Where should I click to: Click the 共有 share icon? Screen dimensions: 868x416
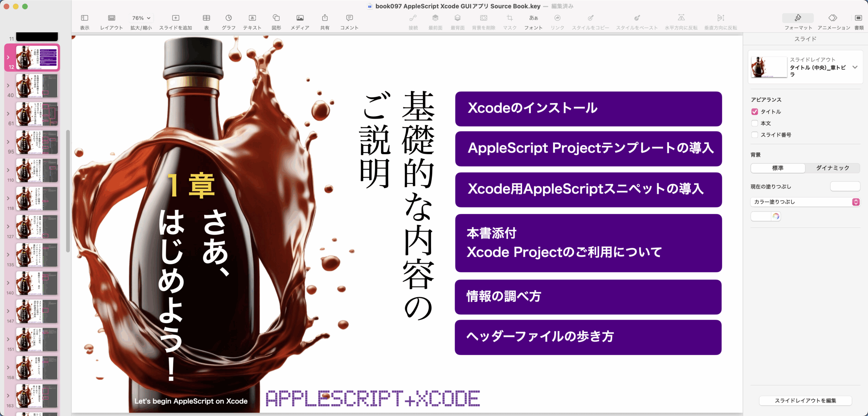tap(325, 18)
